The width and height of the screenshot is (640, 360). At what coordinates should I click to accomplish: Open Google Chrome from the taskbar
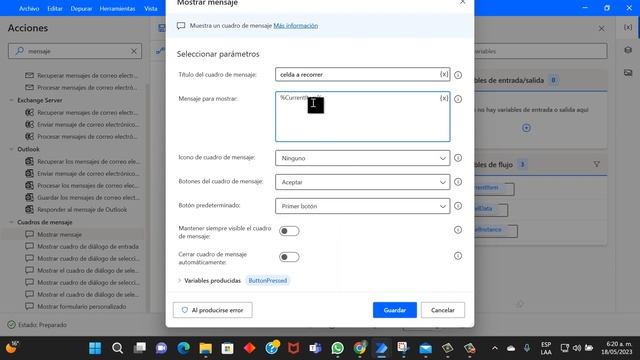[360, 348]
